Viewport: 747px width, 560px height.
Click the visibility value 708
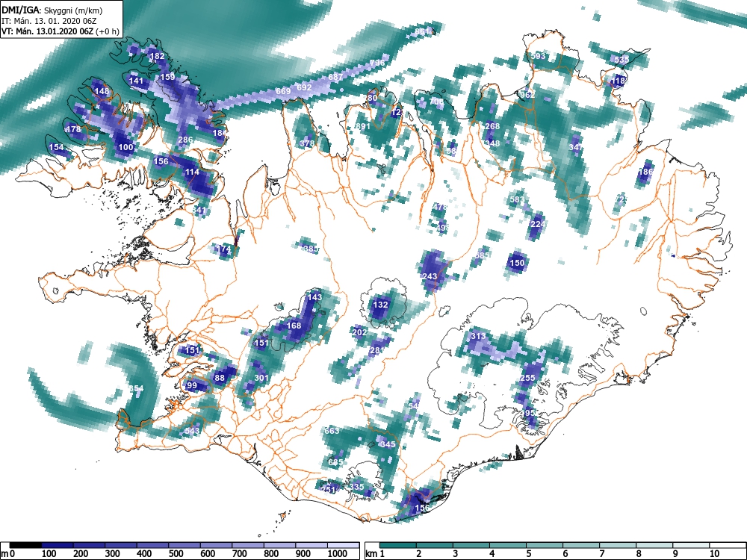[x=436, y=102]
